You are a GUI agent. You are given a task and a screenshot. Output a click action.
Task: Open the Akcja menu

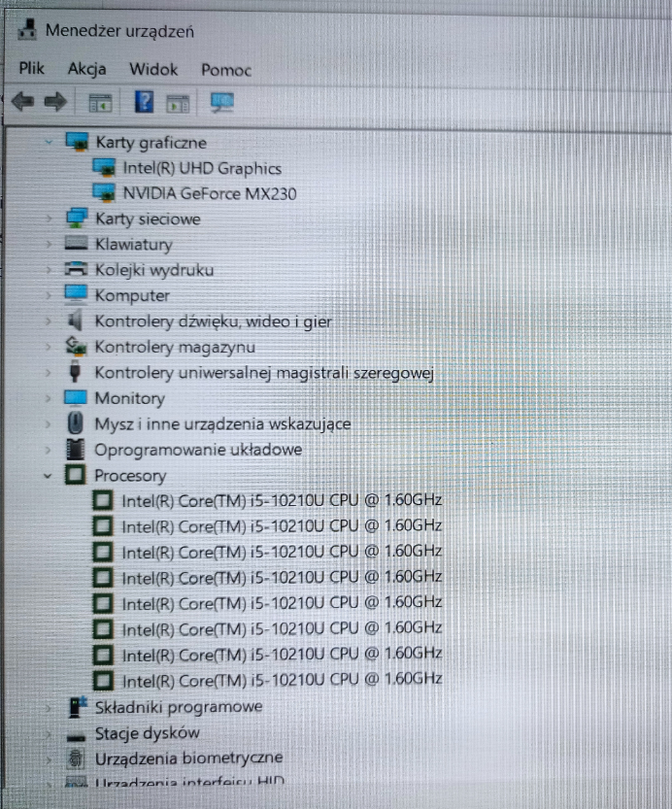86,69
